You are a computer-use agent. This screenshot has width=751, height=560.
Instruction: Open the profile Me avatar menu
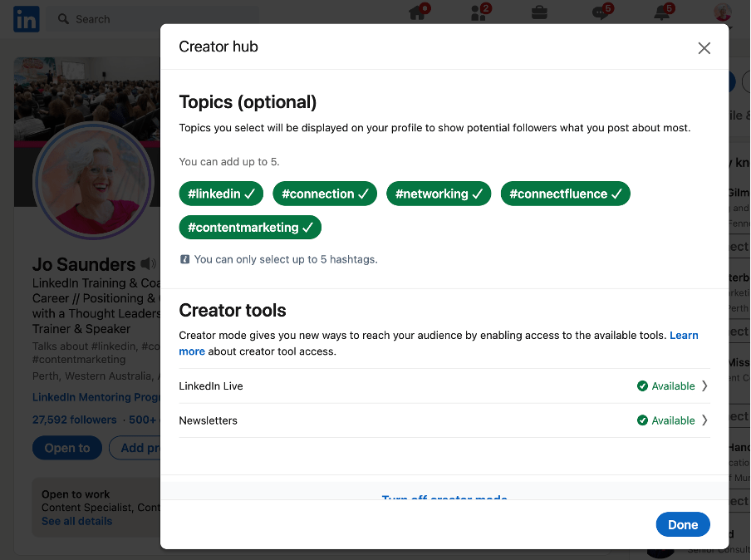point(722,12)
